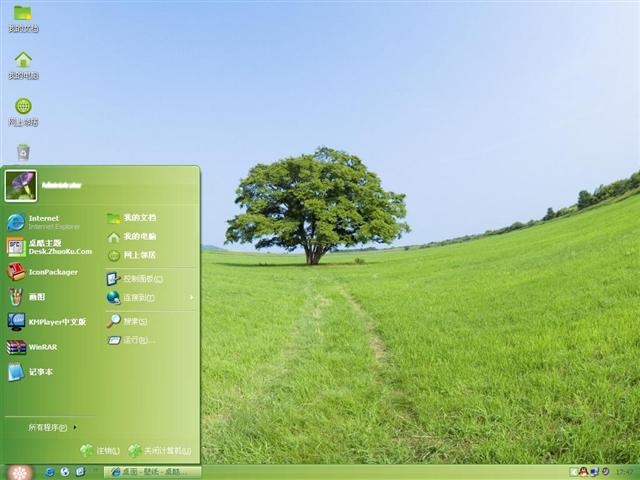Open the Recycle Bin desktop icon
The width and height of the screenshot is (640, 480).
[23, 152]
